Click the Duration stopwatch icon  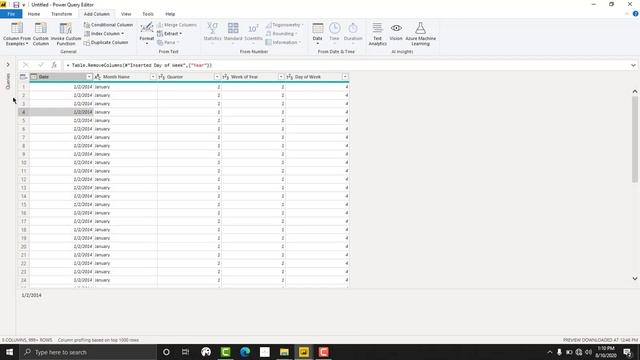coord(353,28)
